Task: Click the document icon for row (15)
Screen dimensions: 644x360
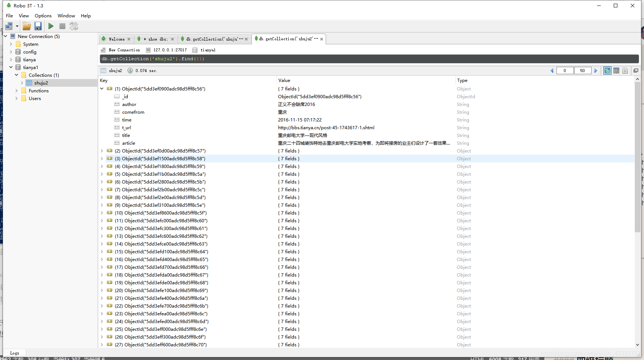Action: 110,251
